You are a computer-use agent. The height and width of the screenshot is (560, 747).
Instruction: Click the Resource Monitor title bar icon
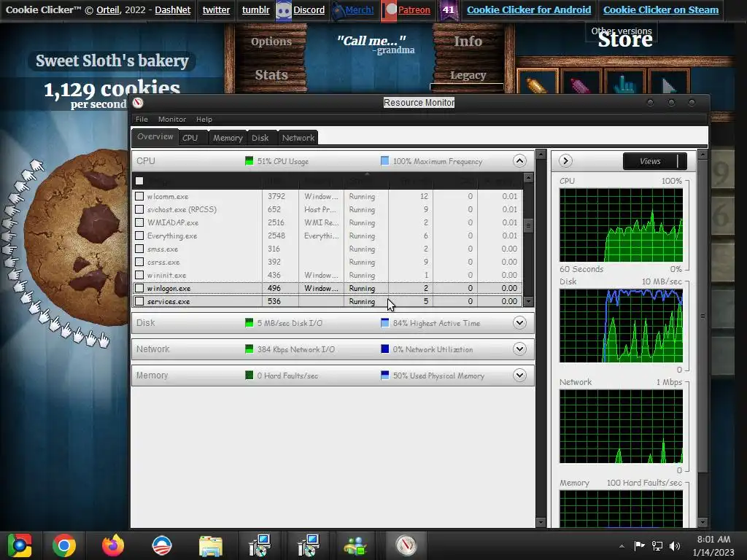(138, 102)
